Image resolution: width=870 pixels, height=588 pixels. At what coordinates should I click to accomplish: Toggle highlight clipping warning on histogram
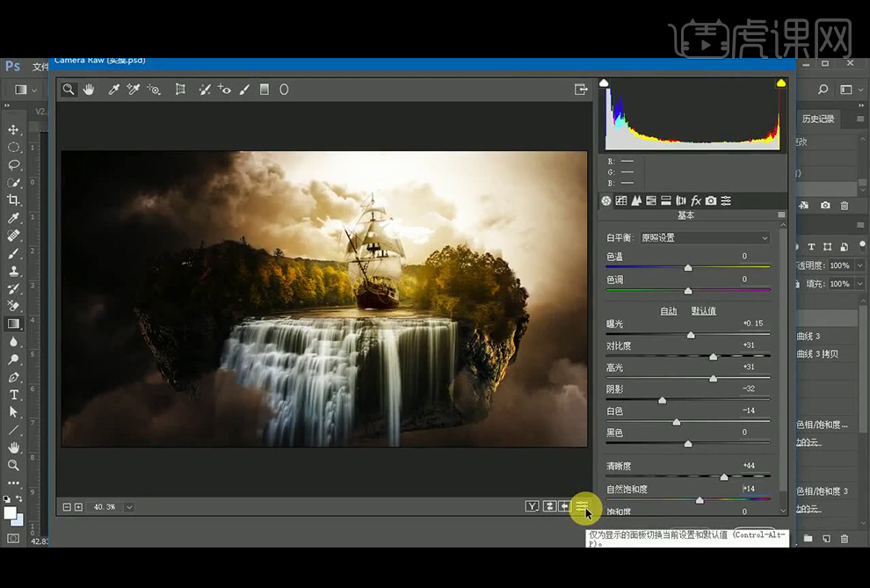pyautogui.click(x=780, y=83)
